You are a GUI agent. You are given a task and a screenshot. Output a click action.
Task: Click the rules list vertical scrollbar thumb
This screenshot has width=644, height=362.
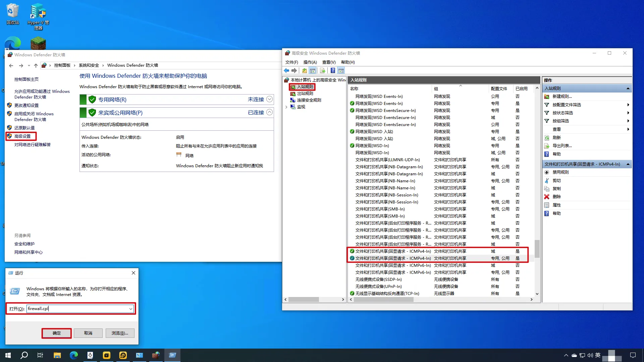pos(537,249)
